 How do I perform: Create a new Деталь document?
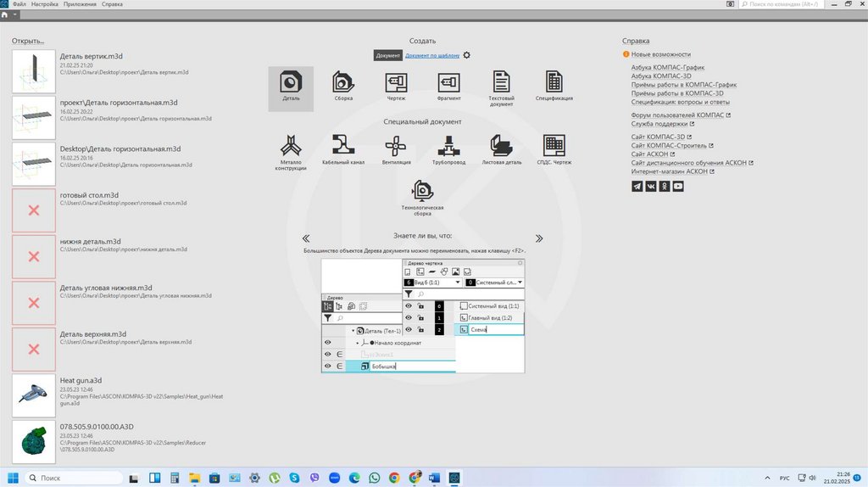291,85
